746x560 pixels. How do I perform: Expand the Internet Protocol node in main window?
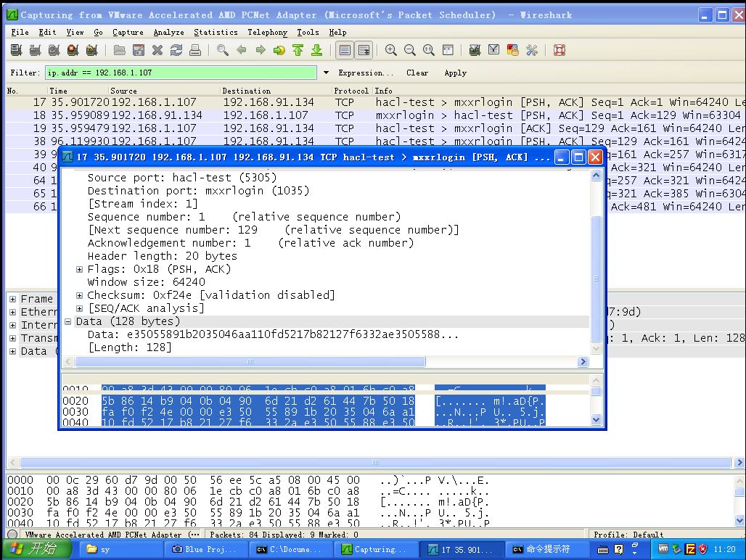13,325
